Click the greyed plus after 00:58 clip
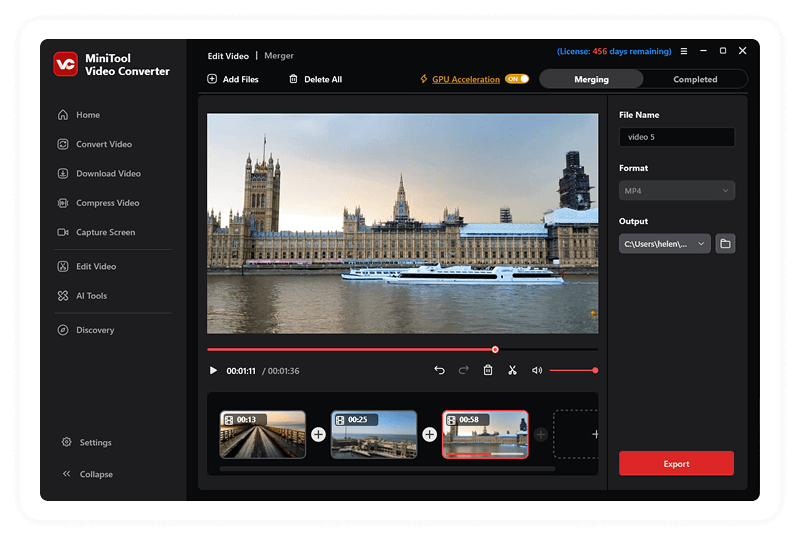 541,434
